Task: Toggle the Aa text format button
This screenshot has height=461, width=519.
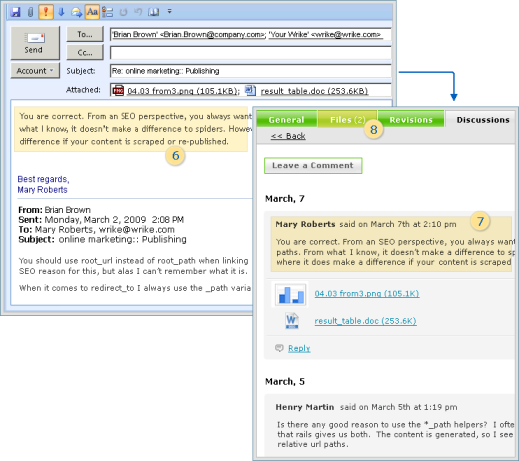Action: pyautogui.click(x=92, y=12)
